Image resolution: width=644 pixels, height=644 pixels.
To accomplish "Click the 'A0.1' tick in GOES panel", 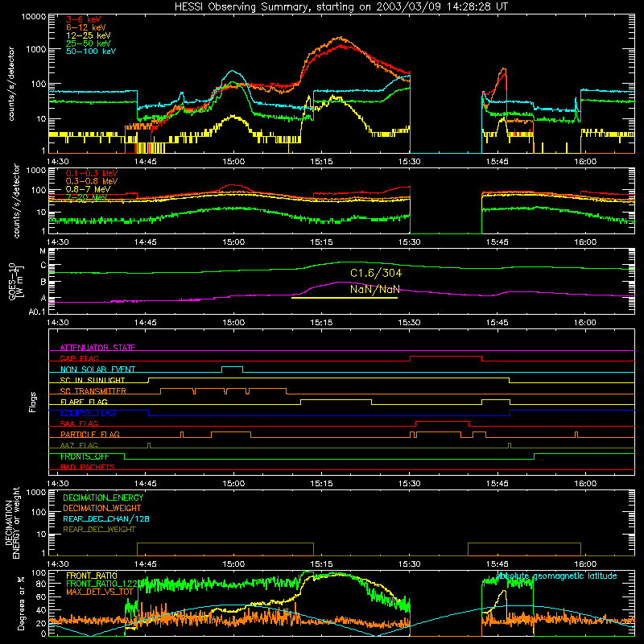I will click(37, 312).
